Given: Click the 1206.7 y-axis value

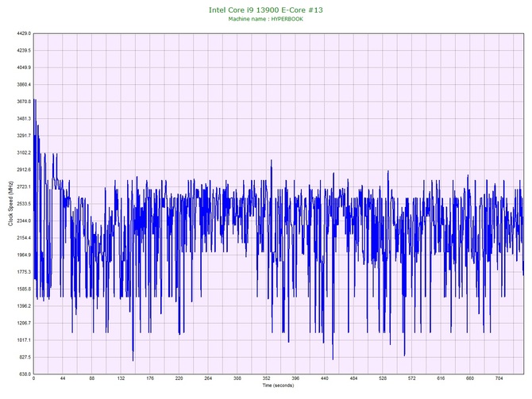Looking at the screenshot, I should [x=24, y=323].
